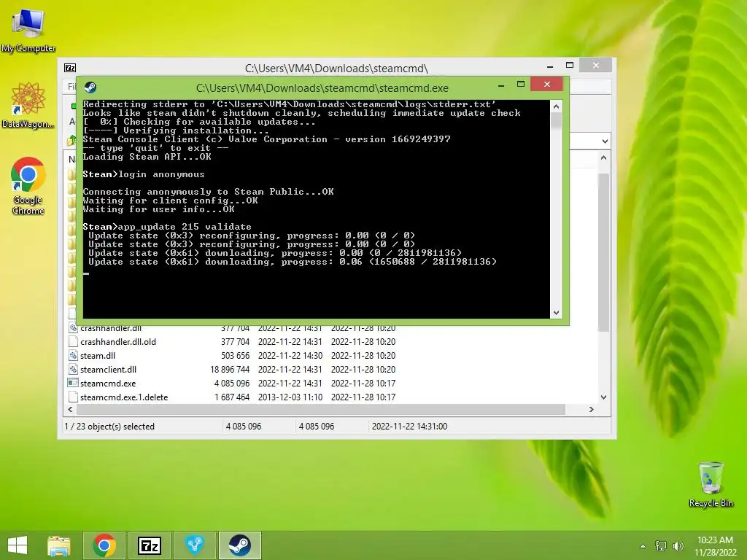Screen dimensions: 747x560
Task: Show hidden system tray icons
Action: [x=643, y=545]
